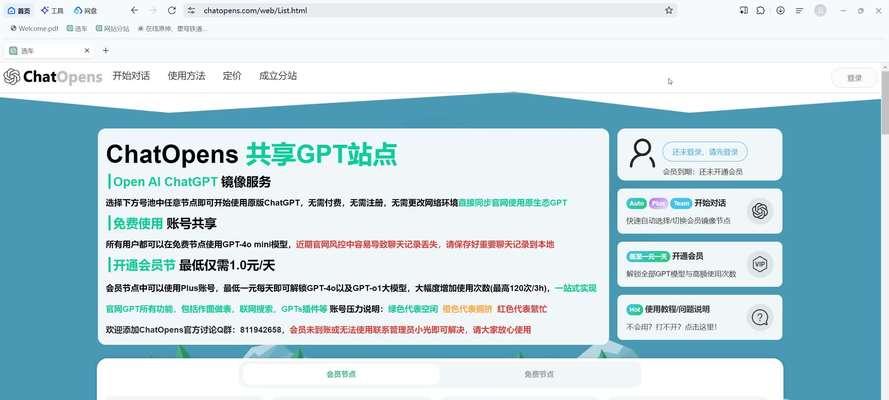Click the Plus badge on the 开始对话 card

[x=658, y=203]
